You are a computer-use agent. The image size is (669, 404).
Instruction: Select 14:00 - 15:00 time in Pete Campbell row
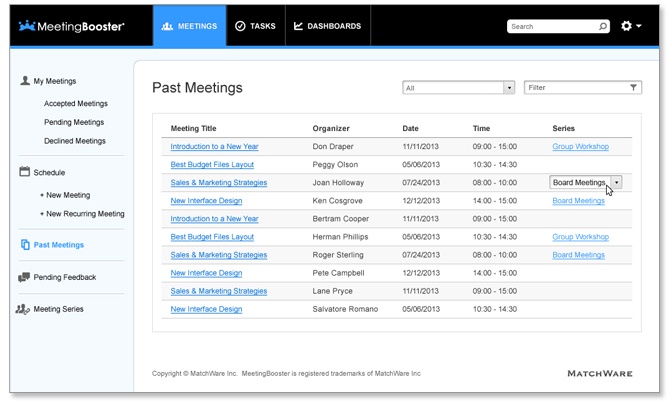495,273
